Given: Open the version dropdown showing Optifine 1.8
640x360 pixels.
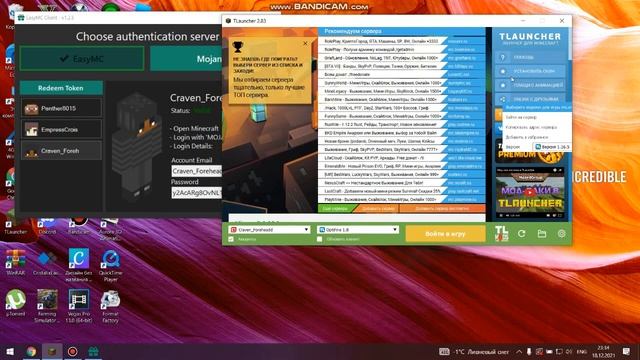Looking at the screenshot, I should [x=358, y=230].
